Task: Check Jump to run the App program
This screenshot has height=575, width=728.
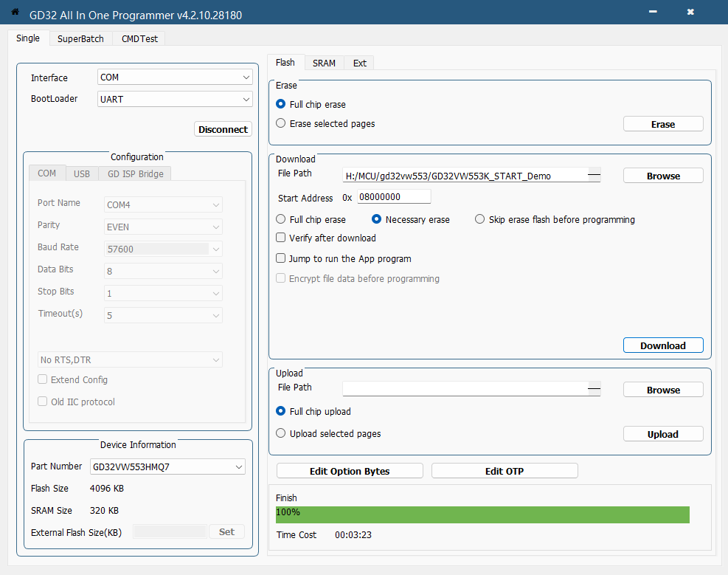Action: [x=280, y=258]
